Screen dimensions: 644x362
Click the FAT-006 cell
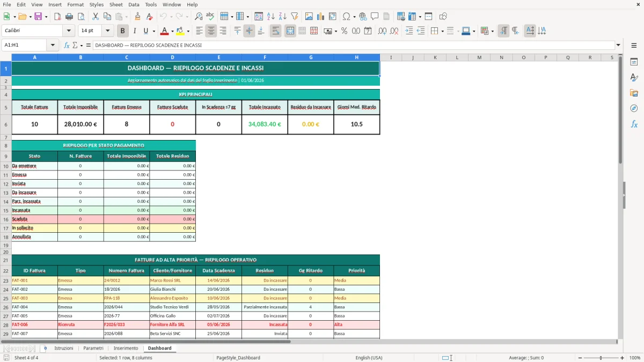(x=34, y=325)
